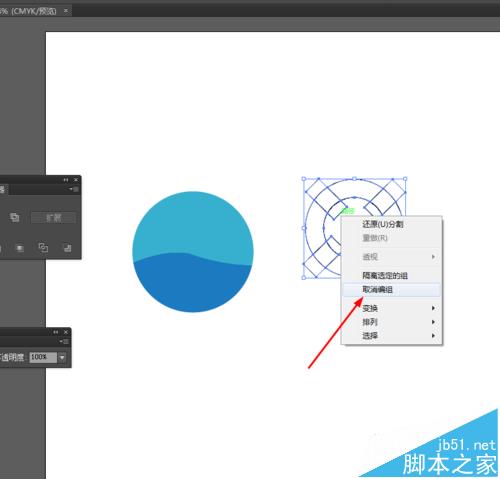Choose 取消编组 to ungroup selection
500x479 pixels.
point(391,289)
